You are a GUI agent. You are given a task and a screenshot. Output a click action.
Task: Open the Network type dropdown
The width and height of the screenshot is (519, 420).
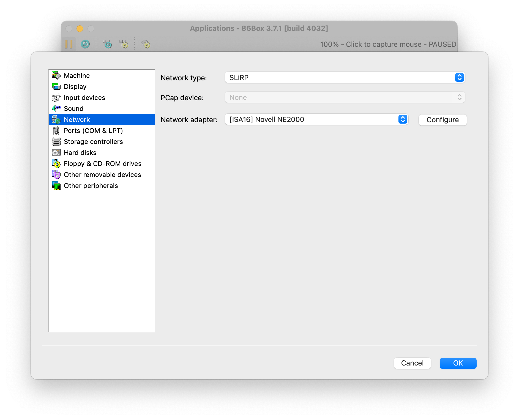click(x=345, y=78)
